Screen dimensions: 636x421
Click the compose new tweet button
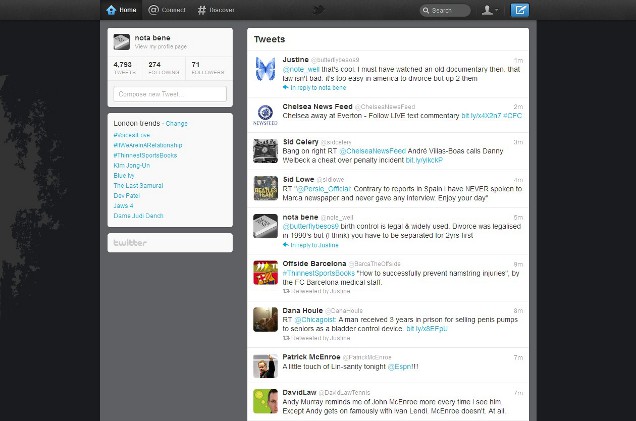click(520, 10)
